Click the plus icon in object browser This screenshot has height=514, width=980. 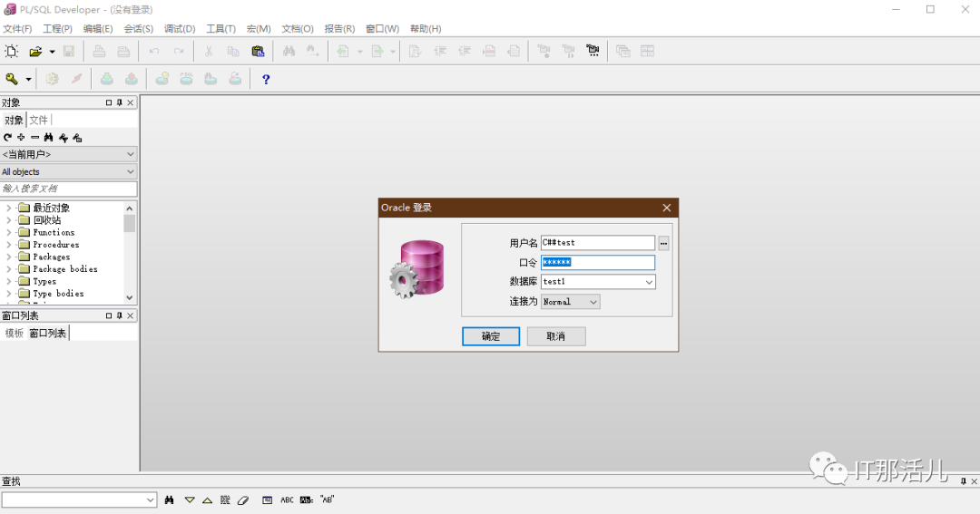pos(21,138)
